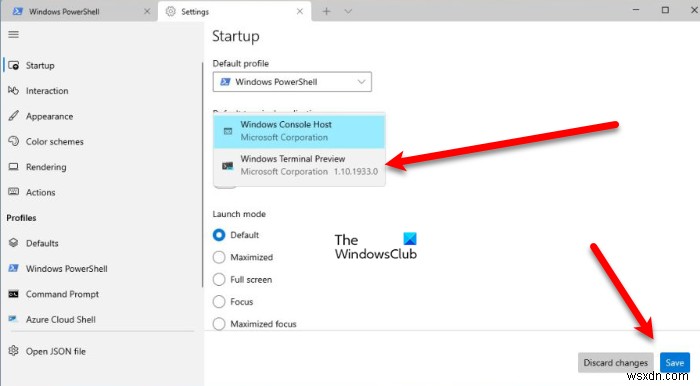Click the Windows Terminal Preview icon
Viewport: 700px width, 386px height.
click(228, 166)
